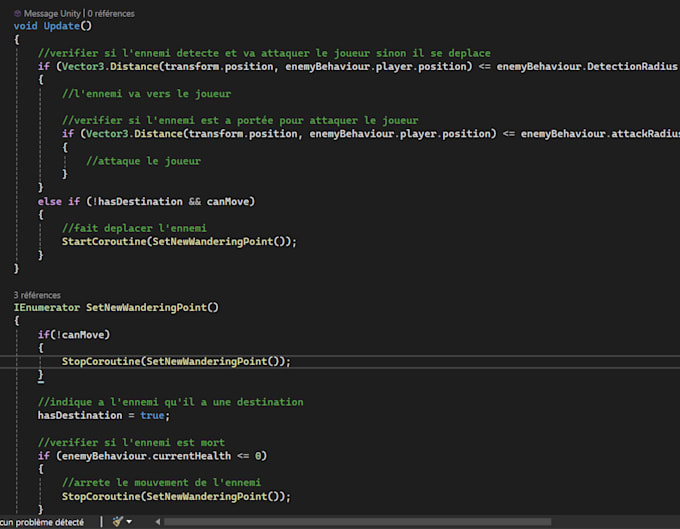
Task: Open the 'Message Unity' CodeLens link
Action: click(52, 13)
